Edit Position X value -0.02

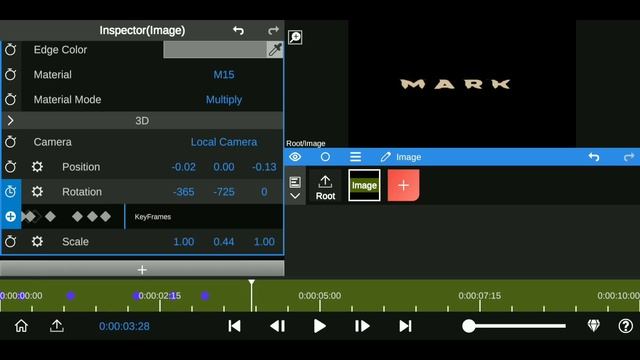pos(183,167)
